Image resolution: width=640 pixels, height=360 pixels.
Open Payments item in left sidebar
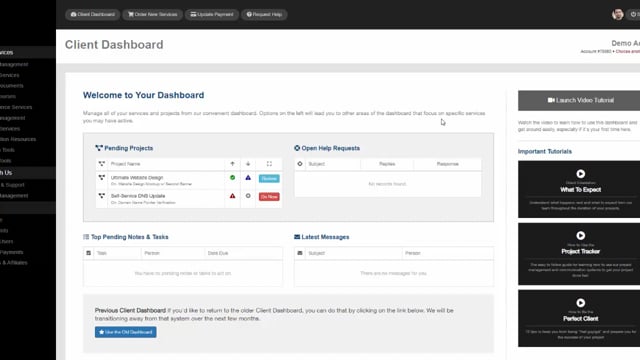click(x=11, y=252)
